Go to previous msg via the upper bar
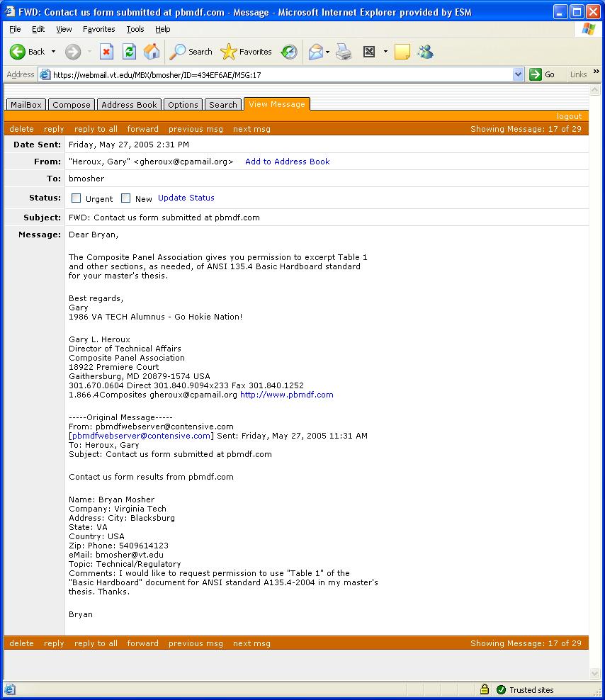 tap(196, 129)
